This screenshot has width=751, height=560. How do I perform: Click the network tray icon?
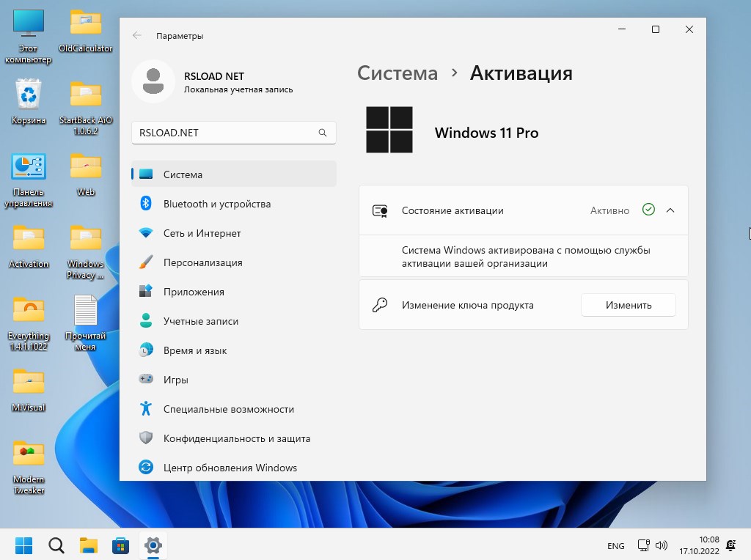click(643, 545)
